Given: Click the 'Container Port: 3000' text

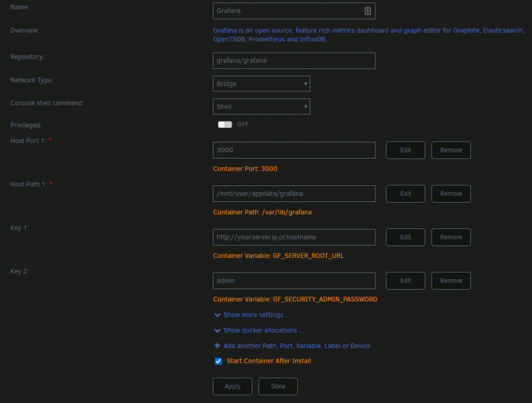Looking at the screenshot, I should click(245, 169).
